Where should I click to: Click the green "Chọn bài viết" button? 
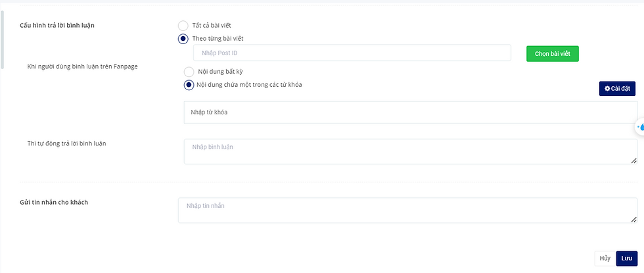[553, 54]
